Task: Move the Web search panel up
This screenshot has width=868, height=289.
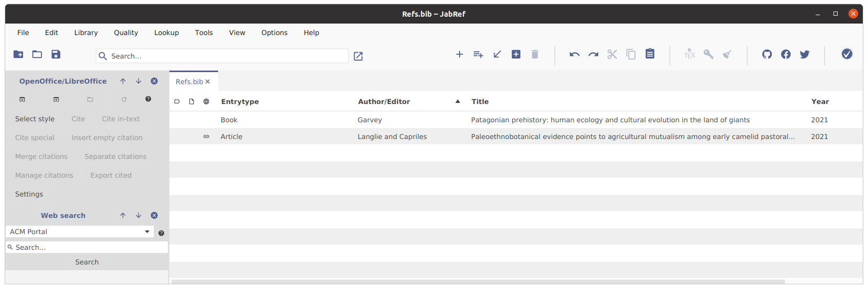Action: click(123, 215)
